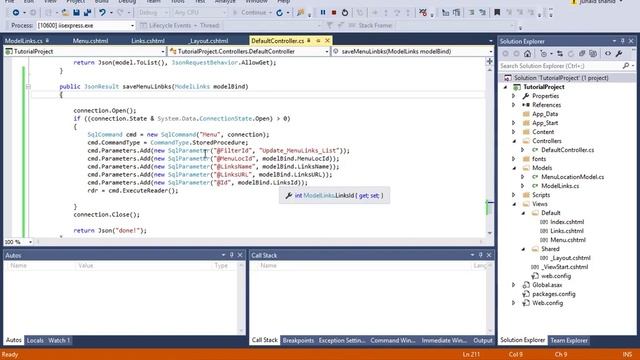Open the Immediate Window tab
640x360 pixels.
[x=444, y=340]
